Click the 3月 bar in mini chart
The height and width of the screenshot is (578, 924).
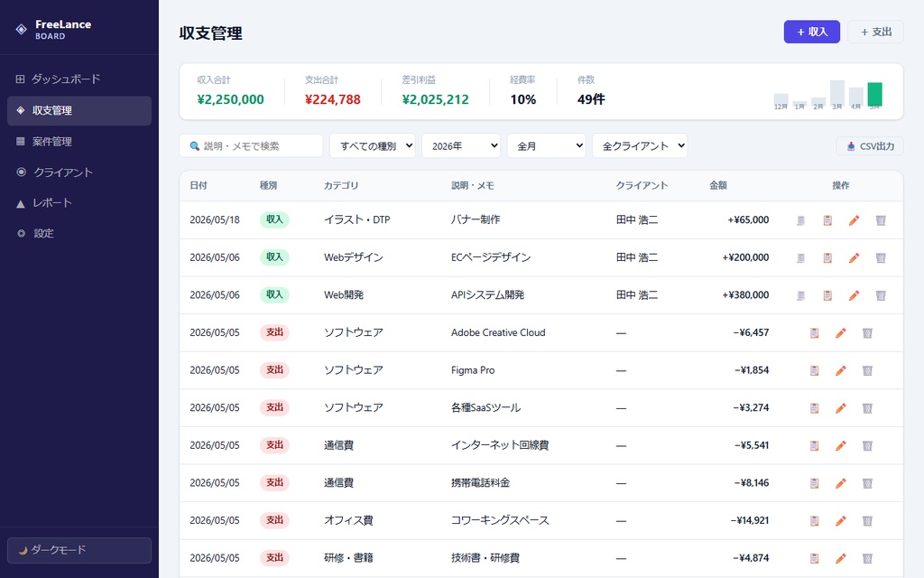pos(837,93)
